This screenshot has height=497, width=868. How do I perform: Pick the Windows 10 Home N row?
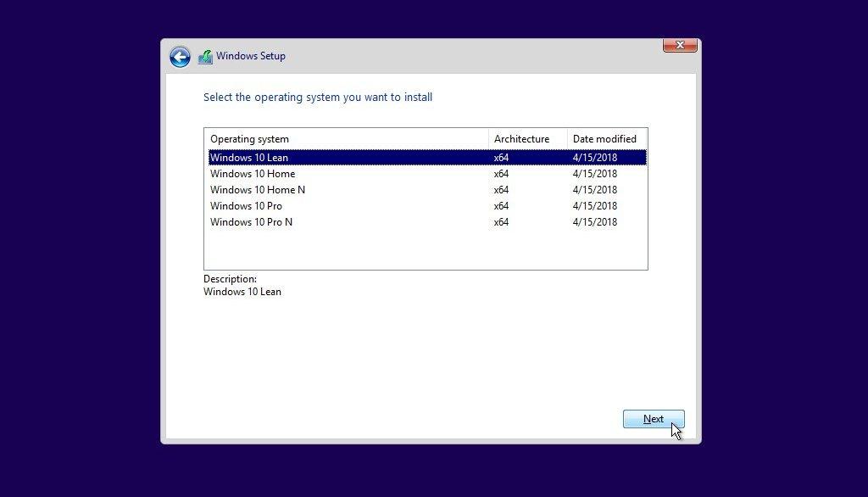point(427,189)
